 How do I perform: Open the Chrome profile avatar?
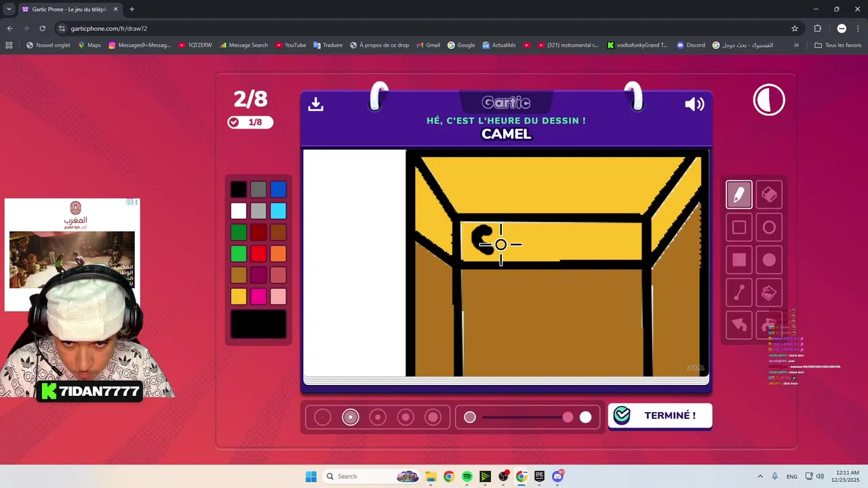842,28
